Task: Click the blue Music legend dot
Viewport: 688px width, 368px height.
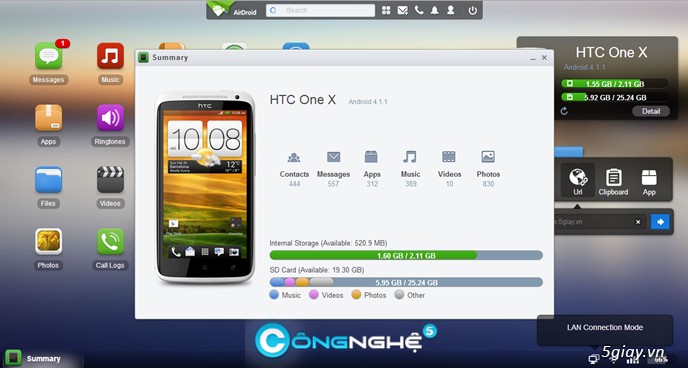Action: 274,295
